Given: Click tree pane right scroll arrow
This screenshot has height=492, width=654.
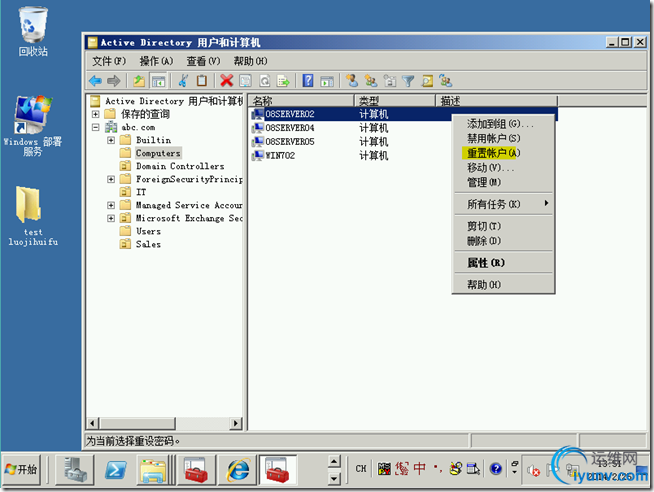Looking at the screenshot, I should coord(236,423).
